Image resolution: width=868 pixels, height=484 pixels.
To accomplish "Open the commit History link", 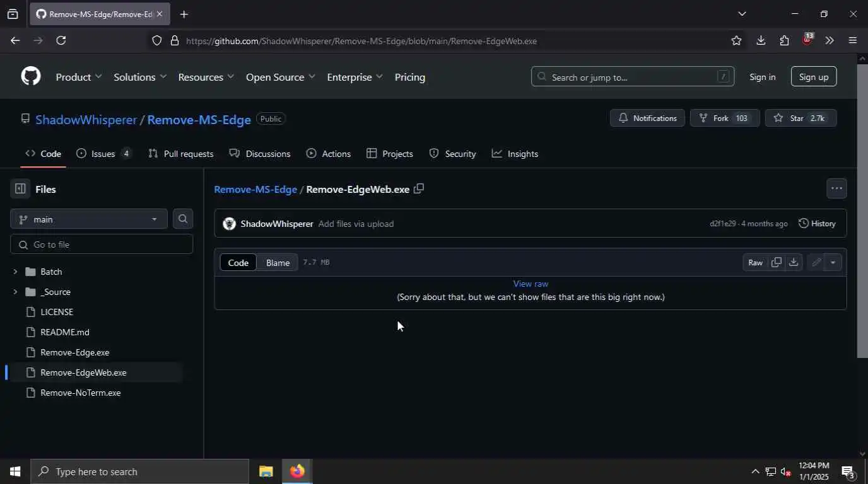I will pyautogui.click(x=817, y=224).
